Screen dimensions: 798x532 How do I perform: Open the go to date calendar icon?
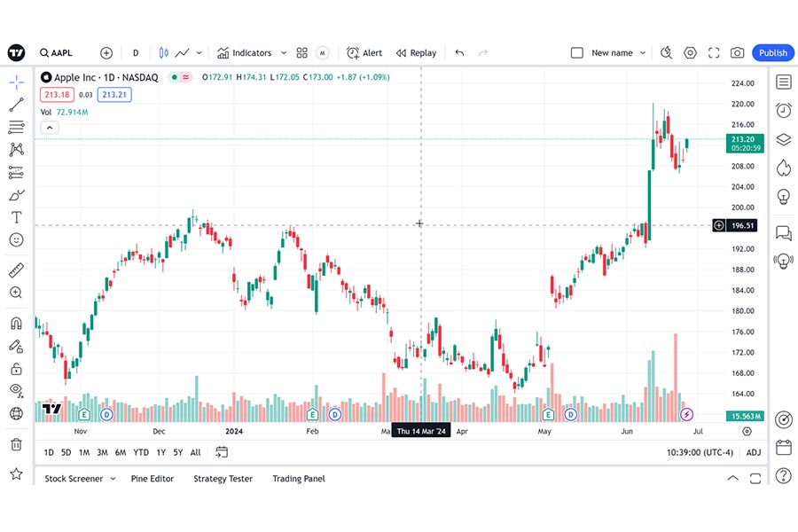point(222,452)
